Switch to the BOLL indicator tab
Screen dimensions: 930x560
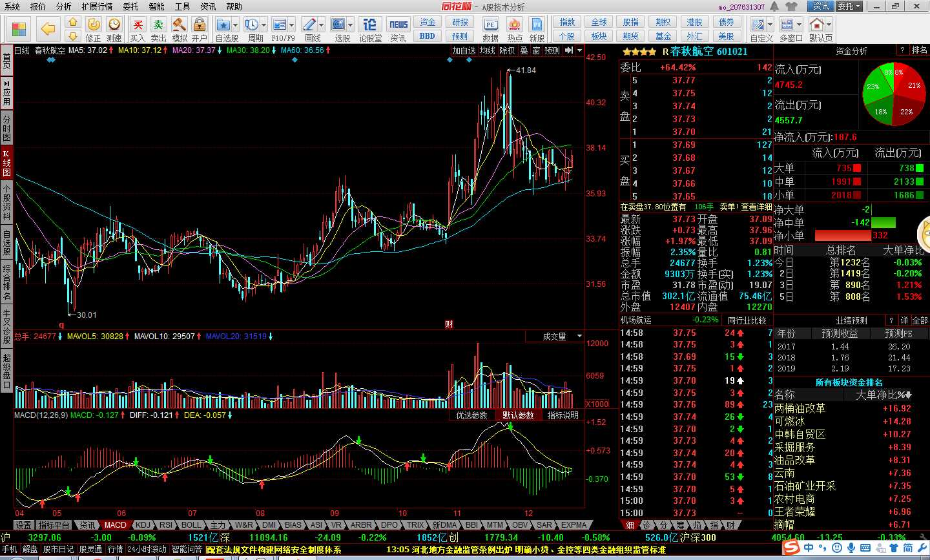[192, 525]
